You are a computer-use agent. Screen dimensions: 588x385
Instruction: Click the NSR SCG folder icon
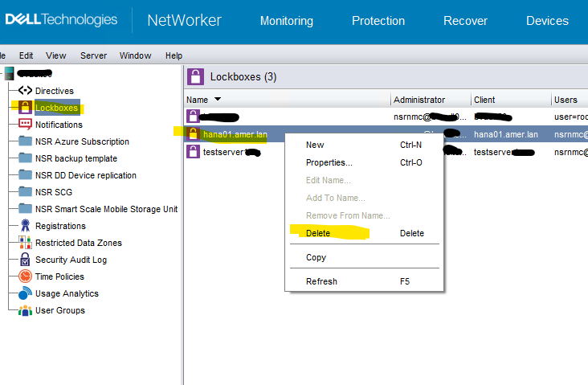pyautogui.click(x=25, y=192)
